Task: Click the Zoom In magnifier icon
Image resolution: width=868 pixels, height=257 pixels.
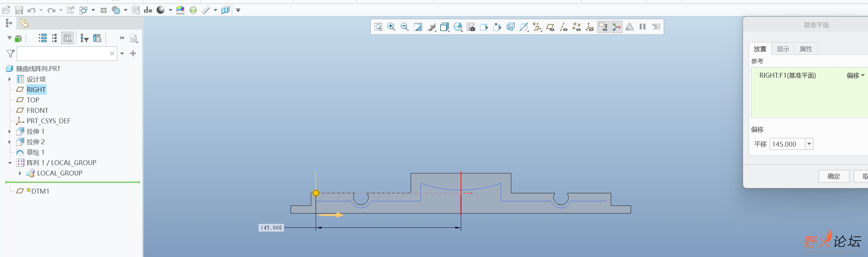Action: point(391,27)
